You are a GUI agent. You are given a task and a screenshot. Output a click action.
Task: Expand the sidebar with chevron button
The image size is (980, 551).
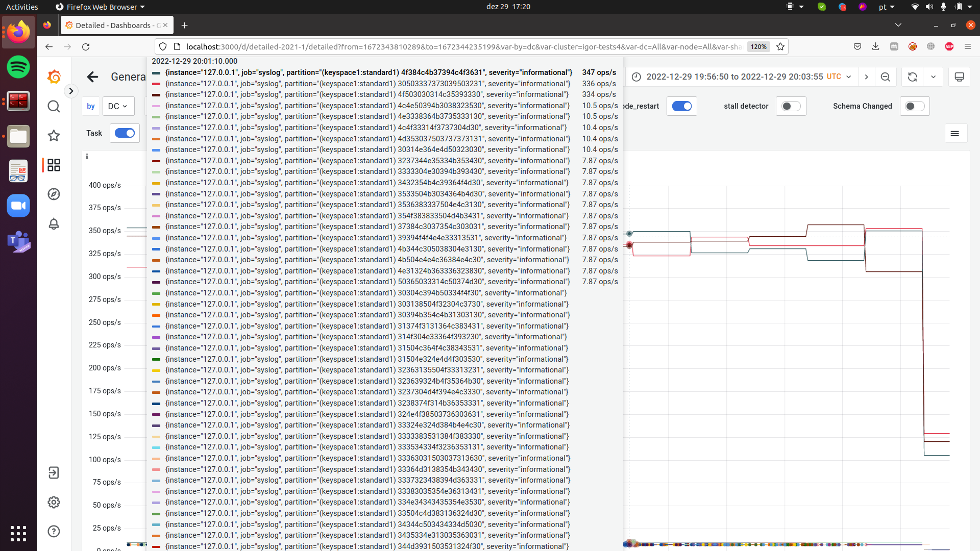click(71, 91)
